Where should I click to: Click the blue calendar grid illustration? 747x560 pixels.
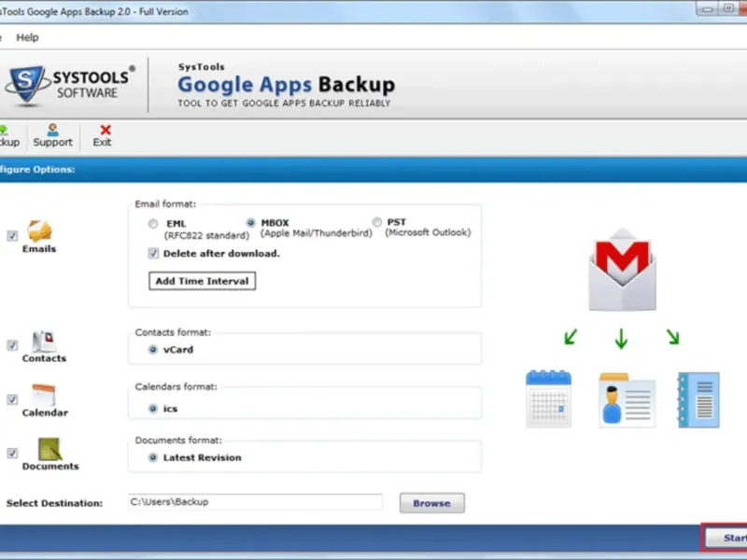[548, 399]
